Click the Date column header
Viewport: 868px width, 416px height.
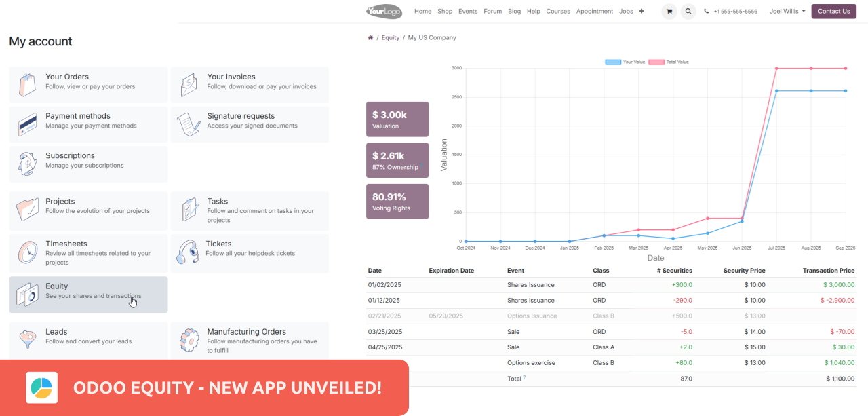375,271
